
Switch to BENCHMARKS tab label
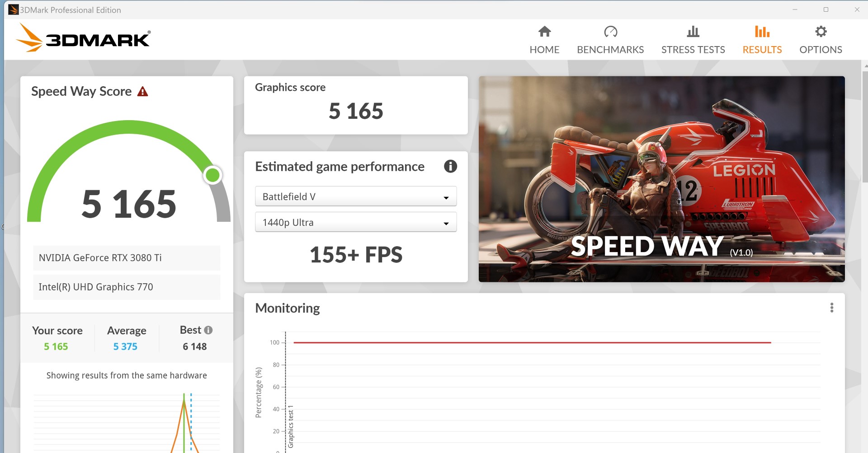click(610, 50)
